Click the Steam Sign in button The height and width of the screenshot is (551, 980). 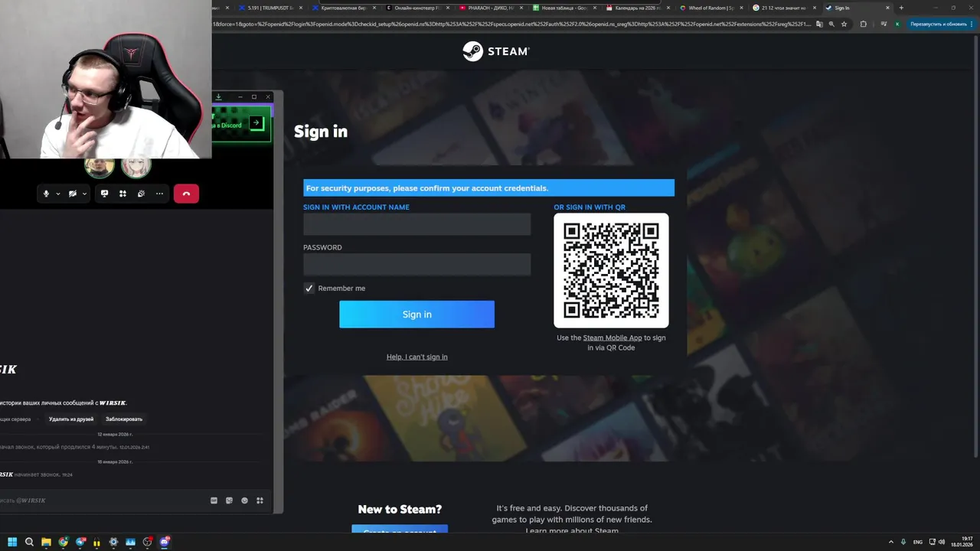(x=416, y=315)
